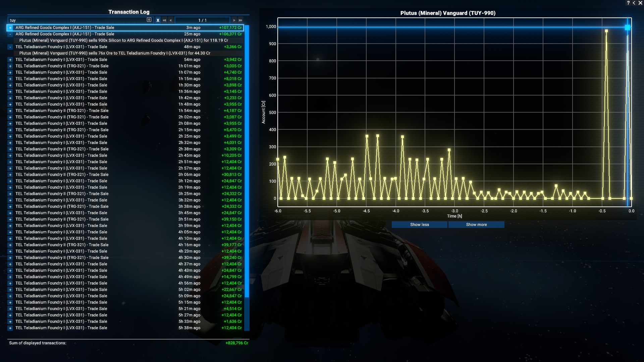The image size is (644, 362).
Task: Click the Transaction Log panel title
Action: pos(129,12)
